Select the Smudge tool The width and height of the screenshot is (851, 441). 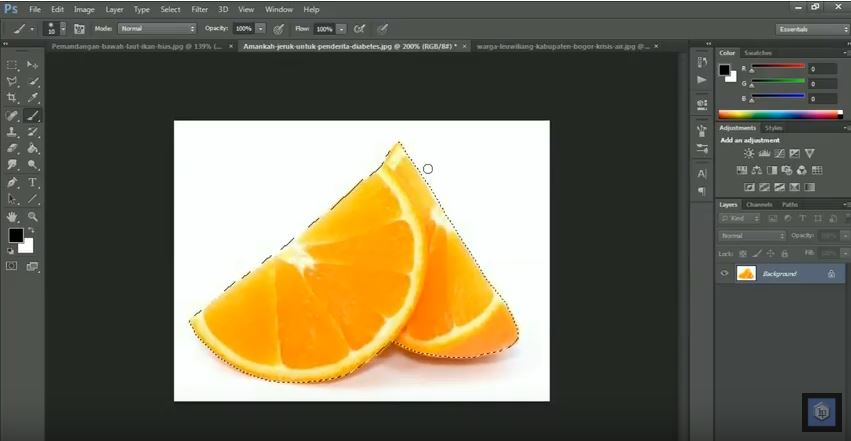(x=12, y=165)
